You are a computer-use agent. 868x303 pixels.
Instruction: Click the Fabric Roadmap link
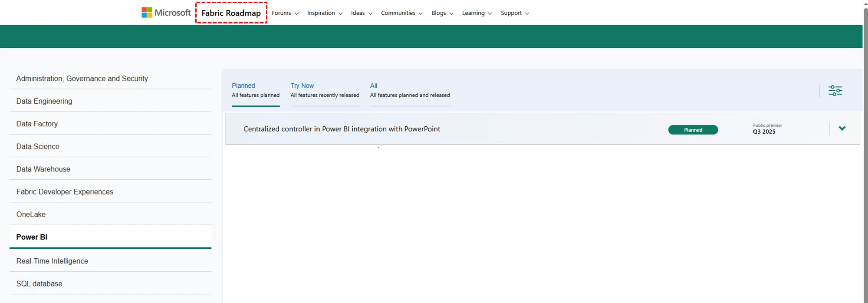pyautogui.click(x=231, y=13)
